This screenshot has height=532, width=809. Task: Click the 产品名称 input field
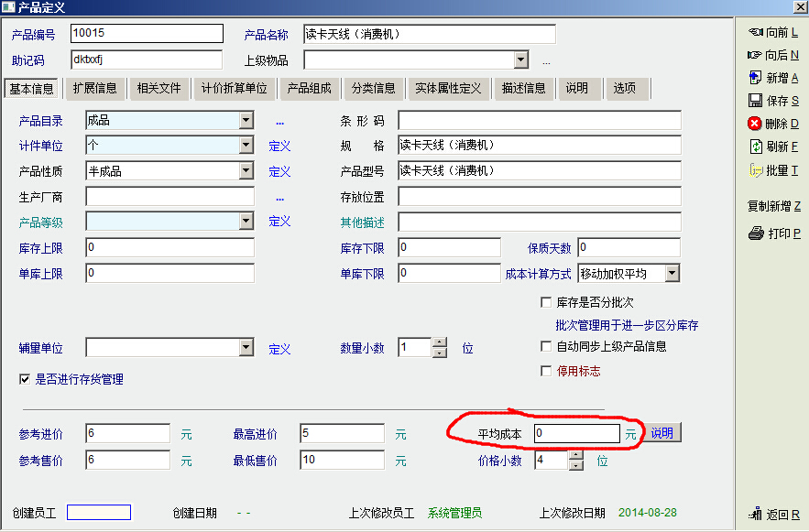429,35
